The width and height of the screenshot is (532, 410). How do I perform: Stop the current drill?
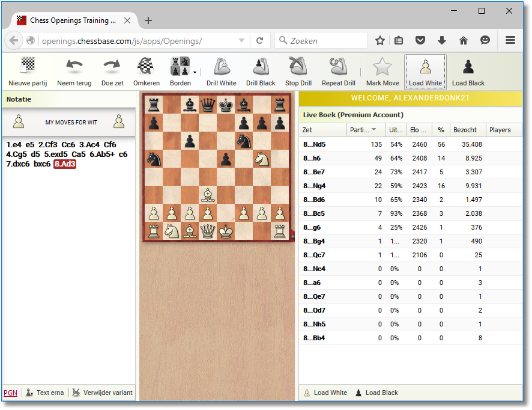298,72
